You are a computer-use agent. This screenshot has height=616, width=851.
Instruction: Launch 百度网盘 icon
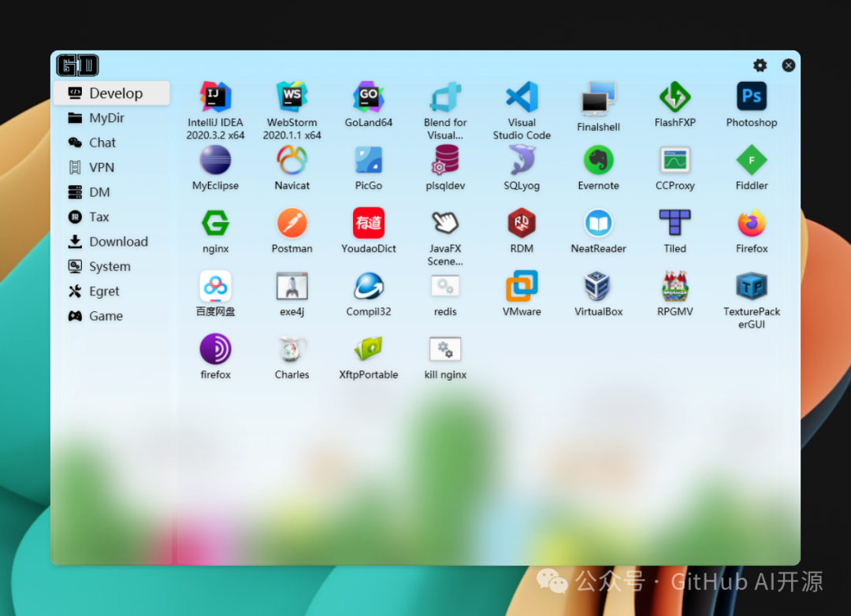point(215,286)
